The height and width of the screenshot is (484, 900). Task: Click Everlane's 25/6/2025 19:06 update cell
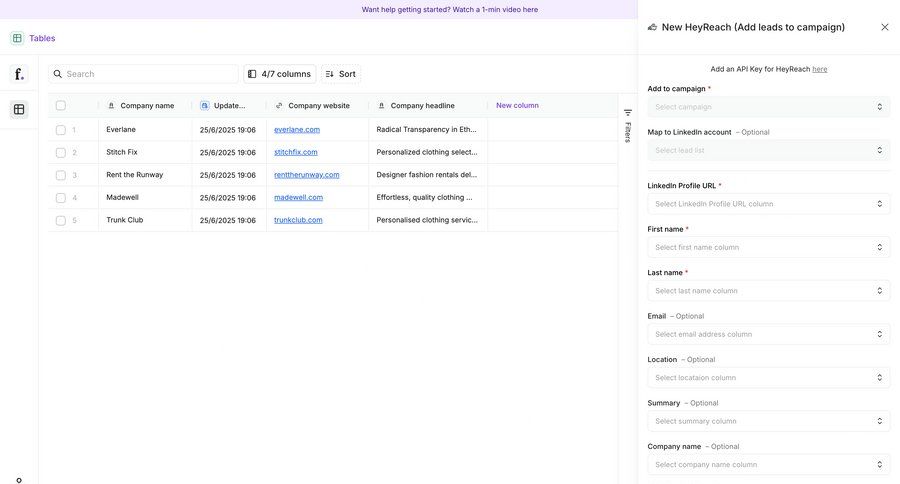(x=228, y=130)
